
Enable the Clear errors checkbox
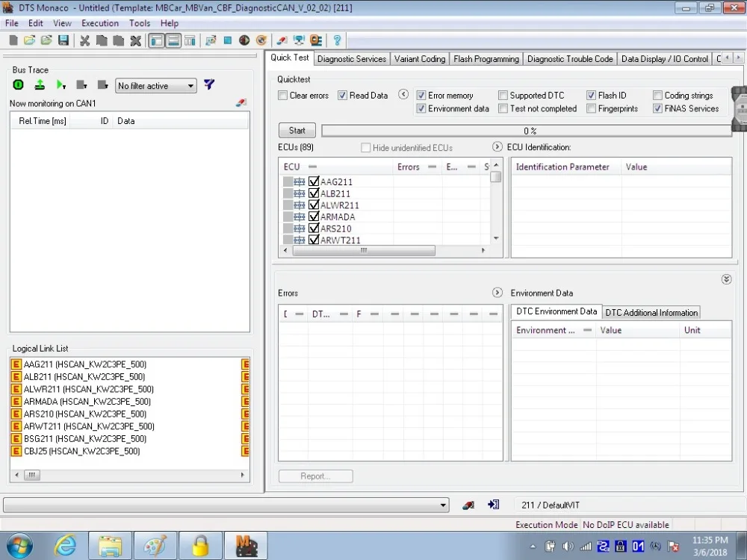(283, 96)
